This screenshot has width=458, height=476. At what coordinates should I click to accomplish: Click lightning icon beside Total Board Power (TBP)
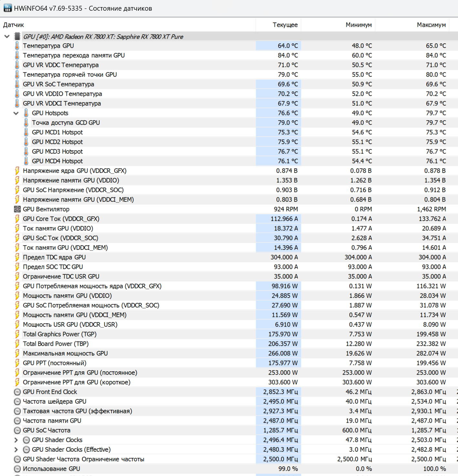[x=17, y=344]
